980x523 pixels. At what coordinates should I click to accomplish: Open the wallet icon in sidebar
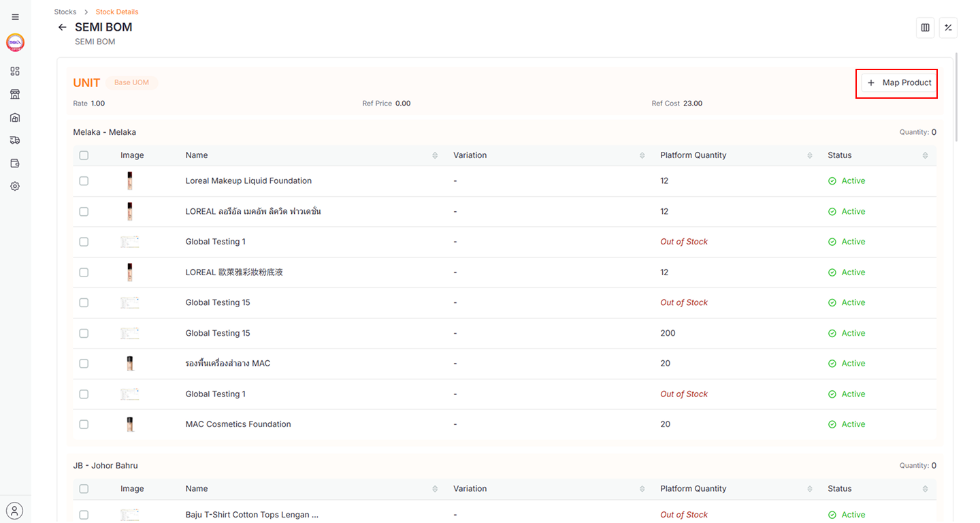click(15, 163)
